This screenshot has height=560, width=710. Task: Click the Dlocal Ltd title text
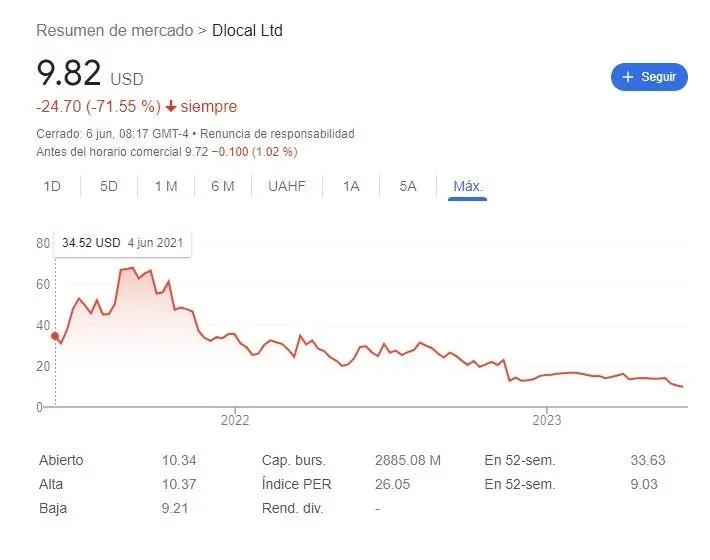point(248,30)
